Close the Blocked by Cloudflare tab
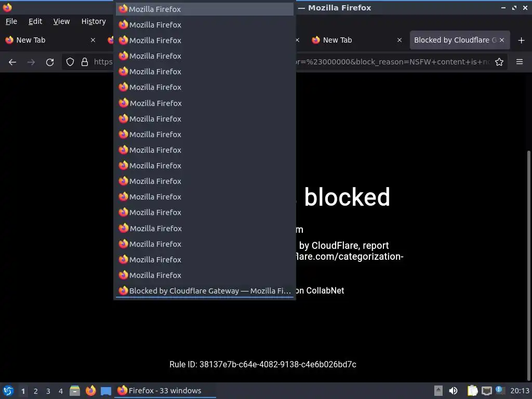This screenshot has height=399, width=532. tap(502, 40)
